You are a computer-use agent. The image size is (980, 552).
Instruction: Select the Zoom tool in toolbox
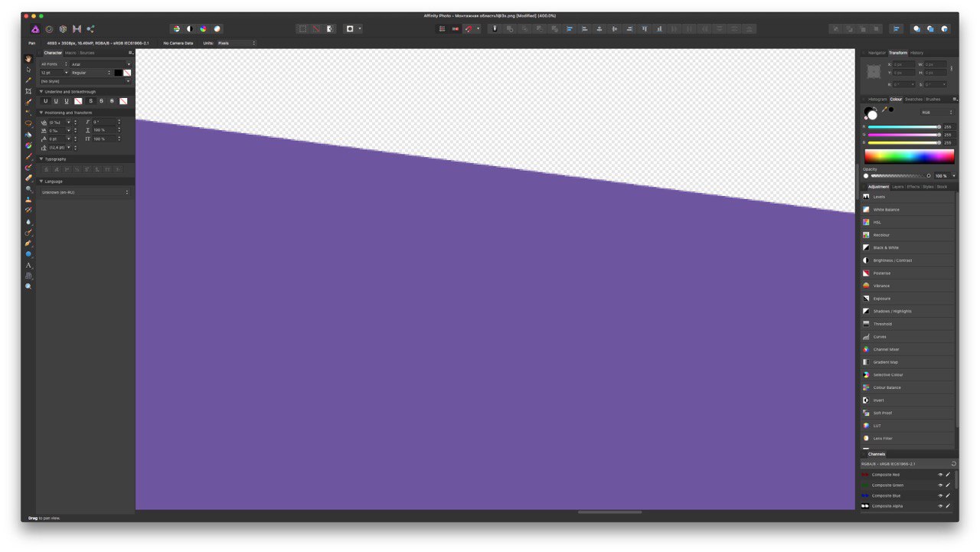pos(28,286)
